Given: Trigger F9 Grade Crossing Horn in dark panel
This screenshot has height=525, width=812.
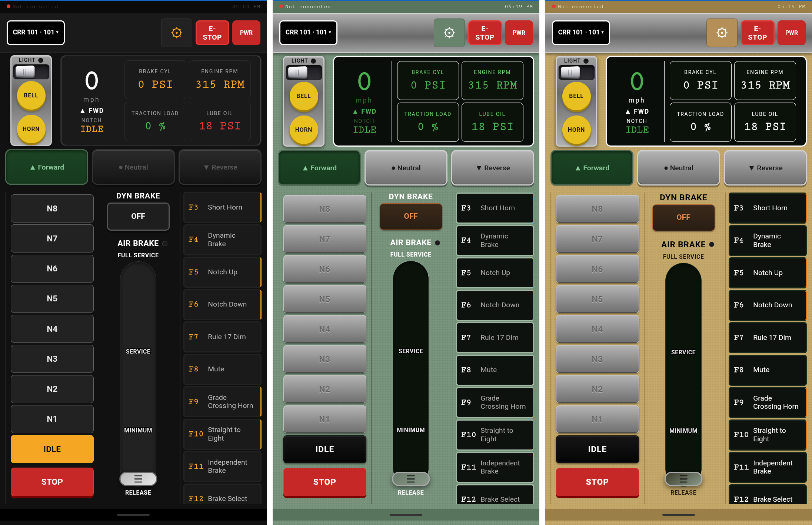Looking at the screenshot, I should pos(223,402).
